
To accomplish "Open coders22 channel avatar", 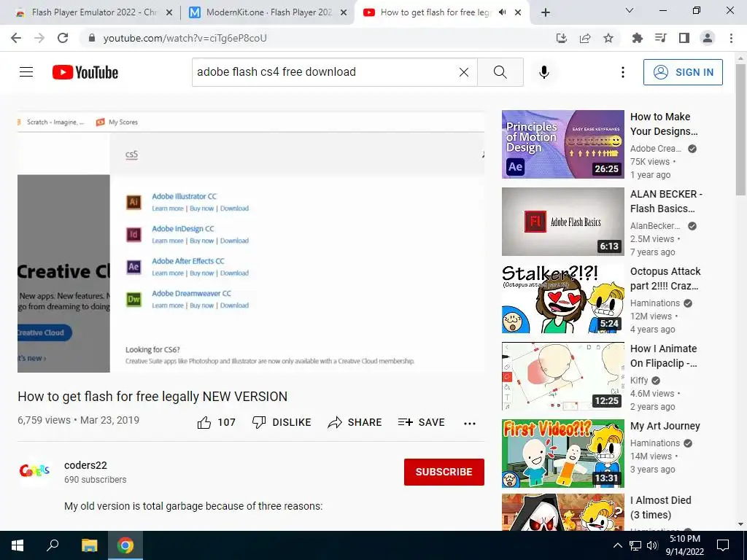I will (x=35, y=472).
